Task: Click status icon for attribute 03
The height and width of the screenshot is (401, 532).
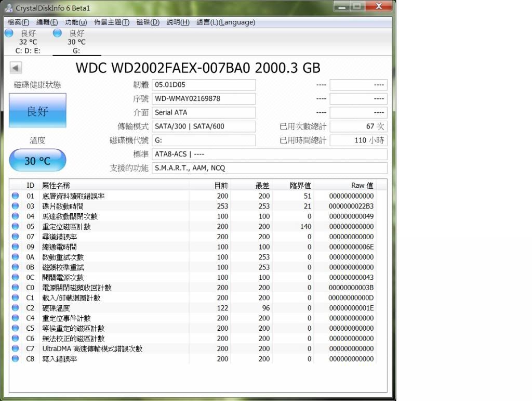Action: click(x=15, y=206)
